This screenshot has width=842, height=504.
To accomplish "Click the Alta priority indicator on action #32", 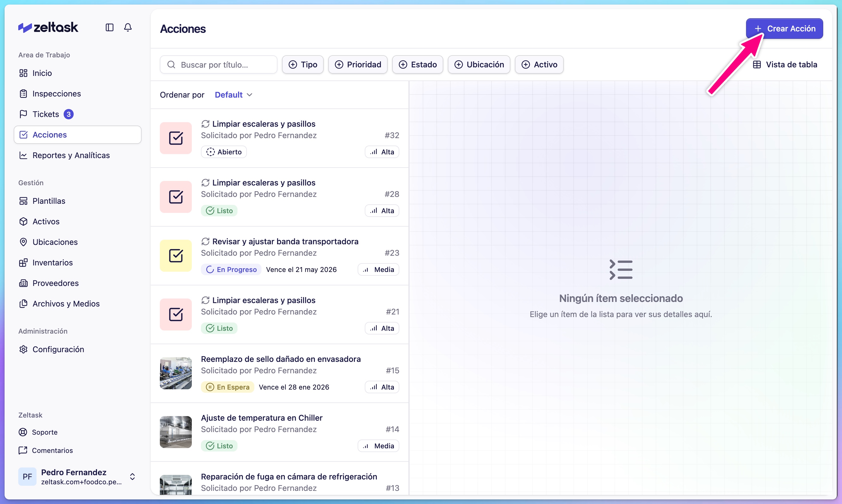I will (382, 152).
